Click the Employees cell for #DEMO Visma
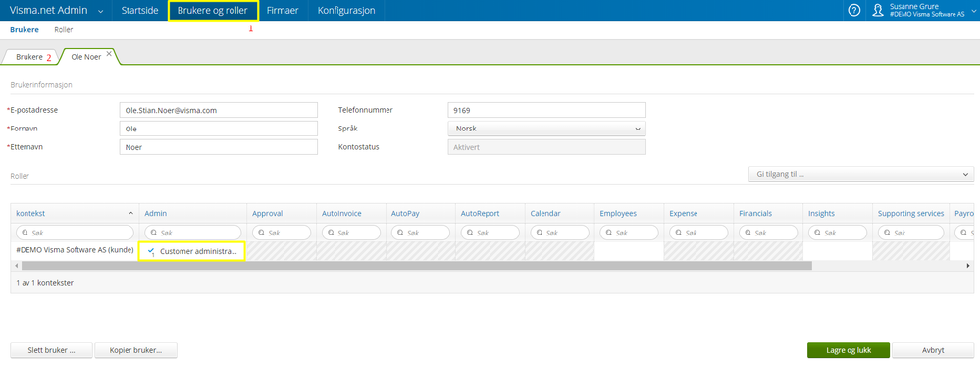Screen dimensions: 980x365 tap(629, 251)
